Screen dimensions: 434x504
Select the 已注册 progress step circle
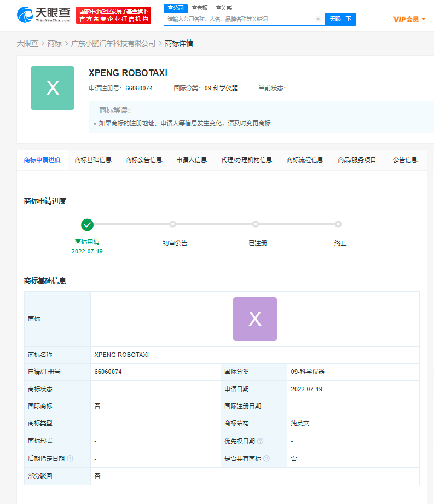(255, 224)
